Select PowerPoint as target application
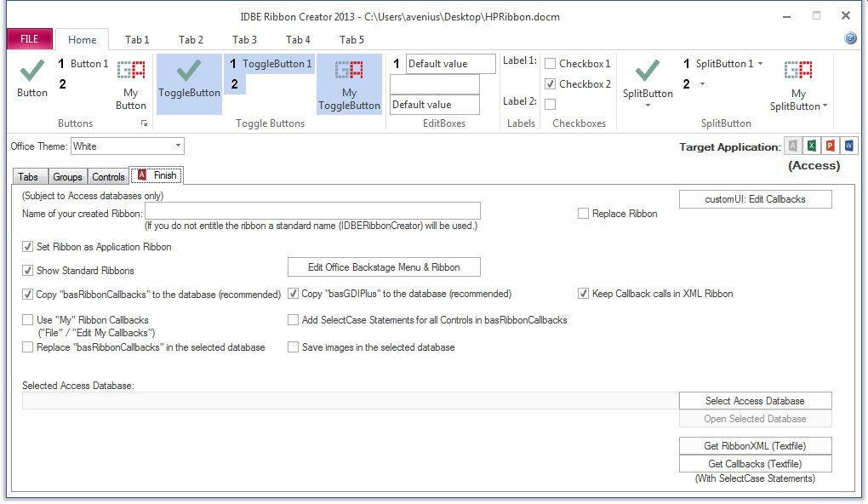Image resolution: width=868 pixels, height=504 pixels. 830,146
